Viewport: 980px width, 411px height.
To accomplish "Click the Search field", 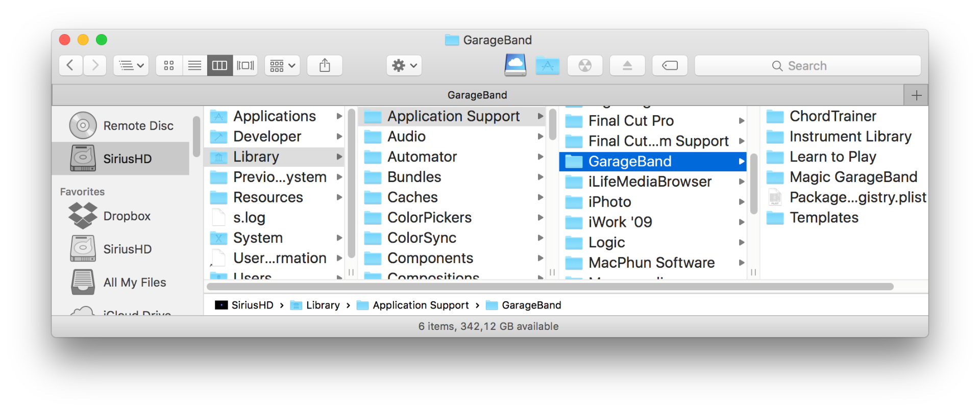I will [x=808, y=65].
